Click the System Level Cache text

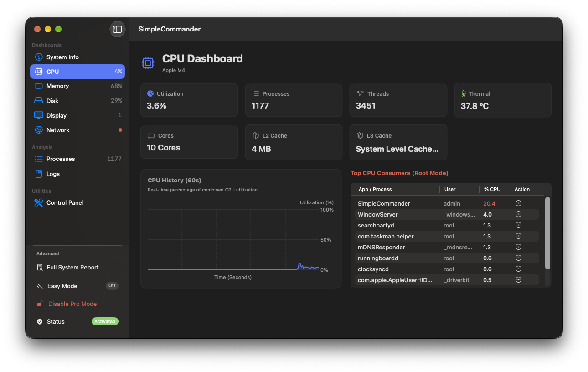[x=397, y=149]
